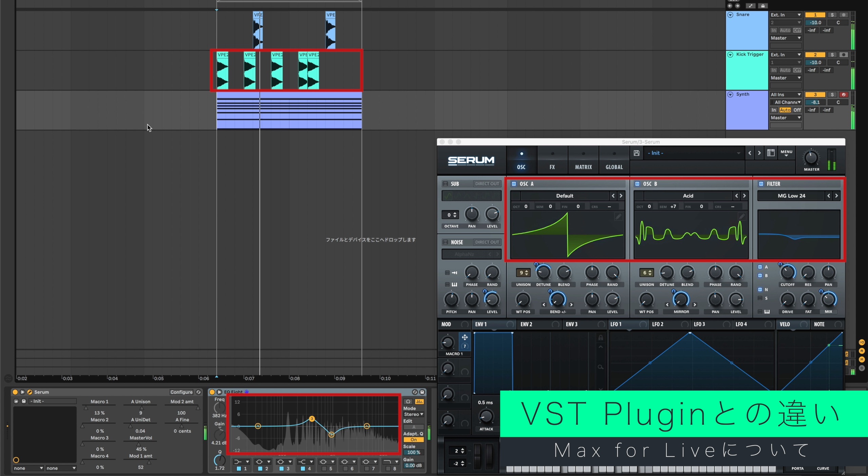The image size is (868, 476).
Task: Click the envelope zoom magnifier icon
Action: pos(600,367)
